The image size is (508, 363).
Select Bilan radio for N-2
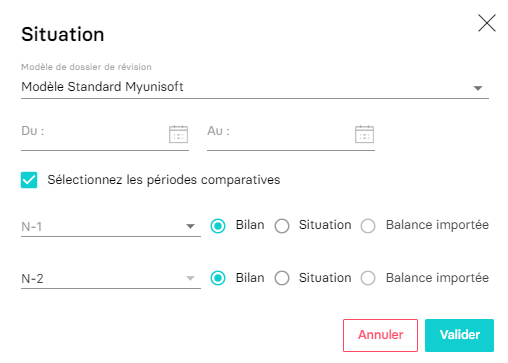point(218,278)
